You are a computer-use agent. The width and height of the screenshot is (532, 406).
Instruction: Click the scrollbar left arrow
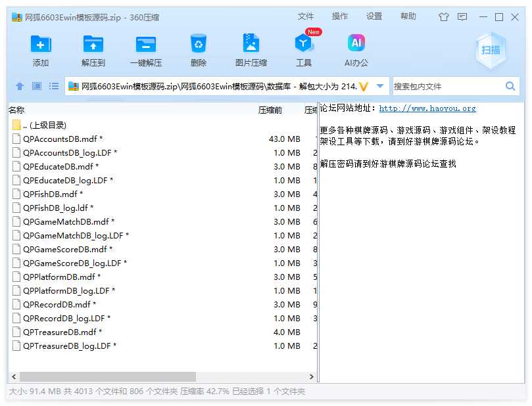pos(14,376)
